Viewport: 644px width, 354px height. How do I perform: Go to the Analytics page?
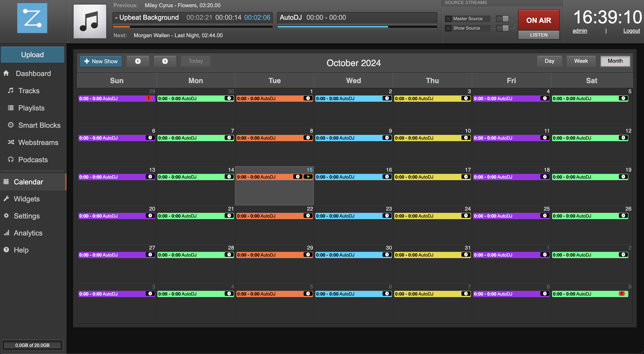click(x=28, y=233)
